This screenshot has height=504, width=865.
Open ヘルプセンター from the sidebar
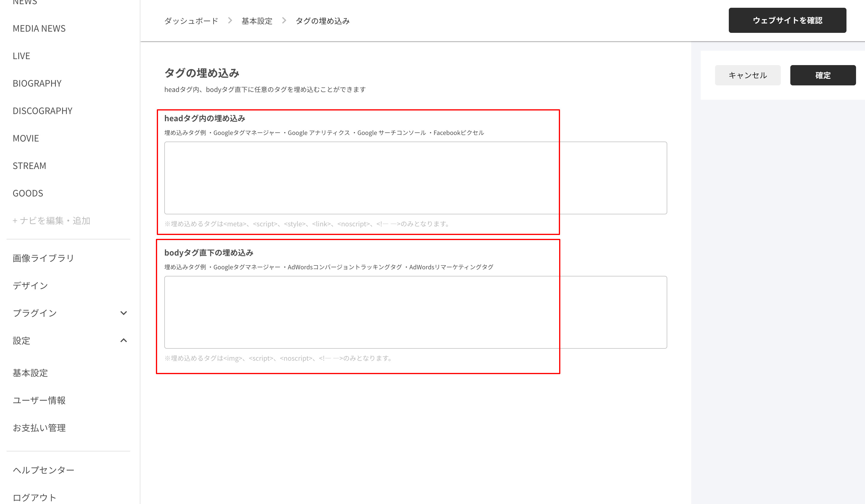(44, 470)
